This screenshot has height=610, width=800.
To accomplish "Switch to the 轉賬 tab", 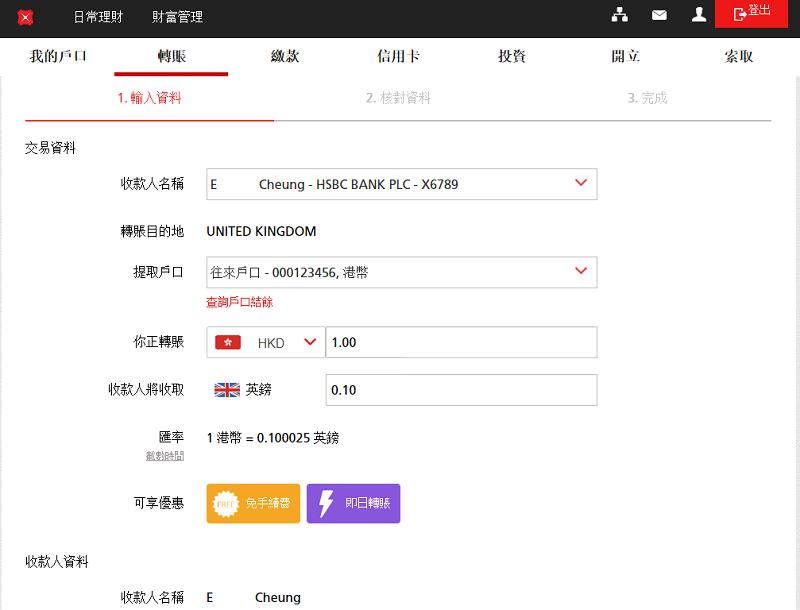I will [171, 56].
